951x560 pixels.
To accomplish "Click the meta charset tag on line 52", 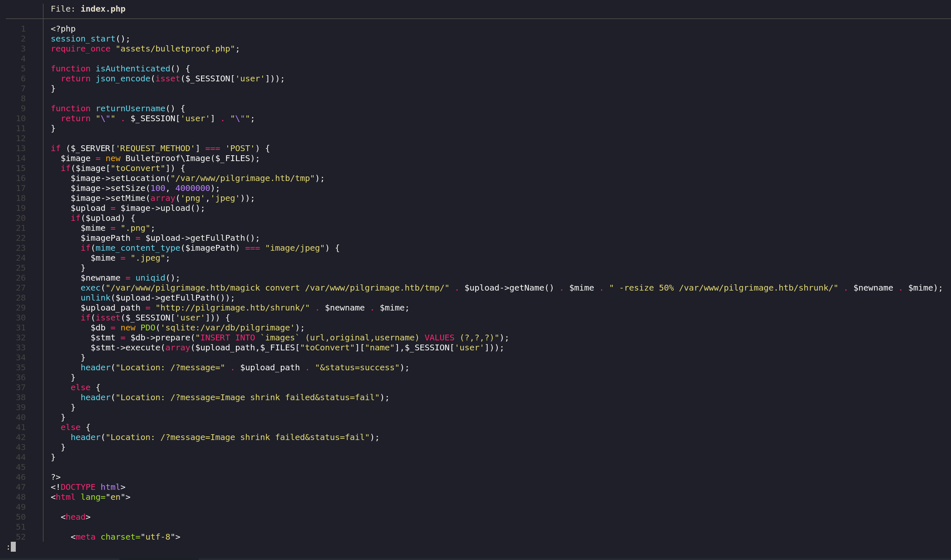I will click(125, 537).
